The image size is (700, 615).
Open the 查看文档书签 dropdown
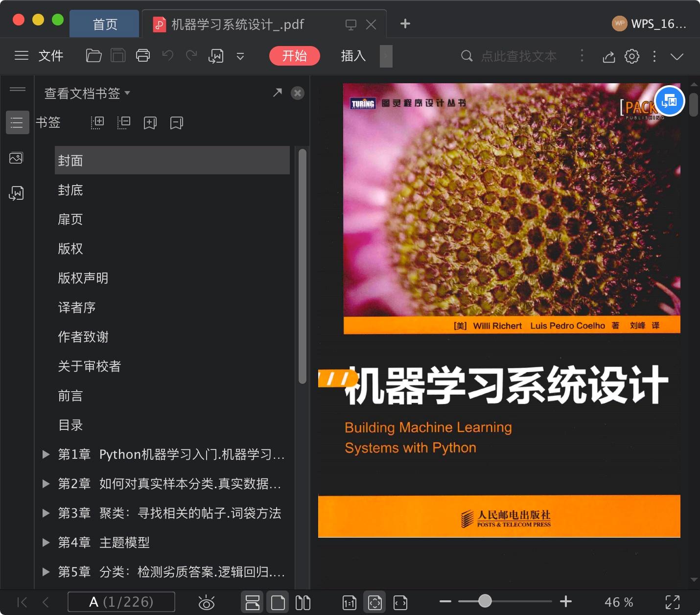pos(87,93)
